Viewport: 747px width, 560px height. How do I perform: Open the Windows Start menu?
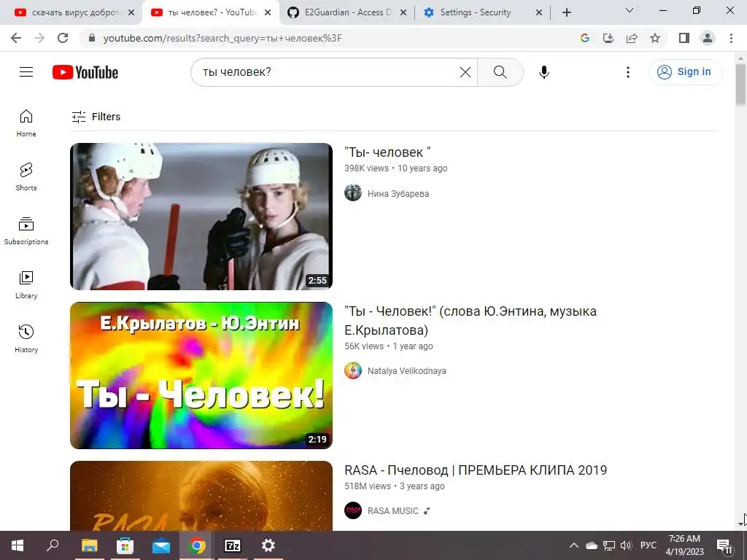(18, 545)
